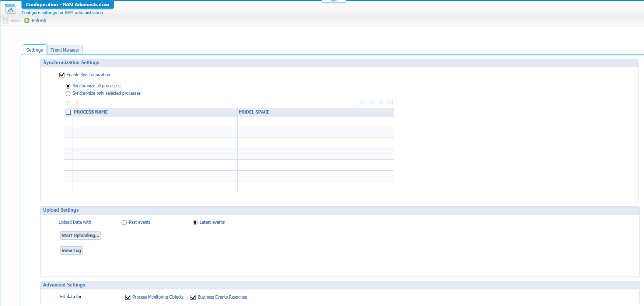
Task: Choose Latest events upload option
Action: click(195, 223)
